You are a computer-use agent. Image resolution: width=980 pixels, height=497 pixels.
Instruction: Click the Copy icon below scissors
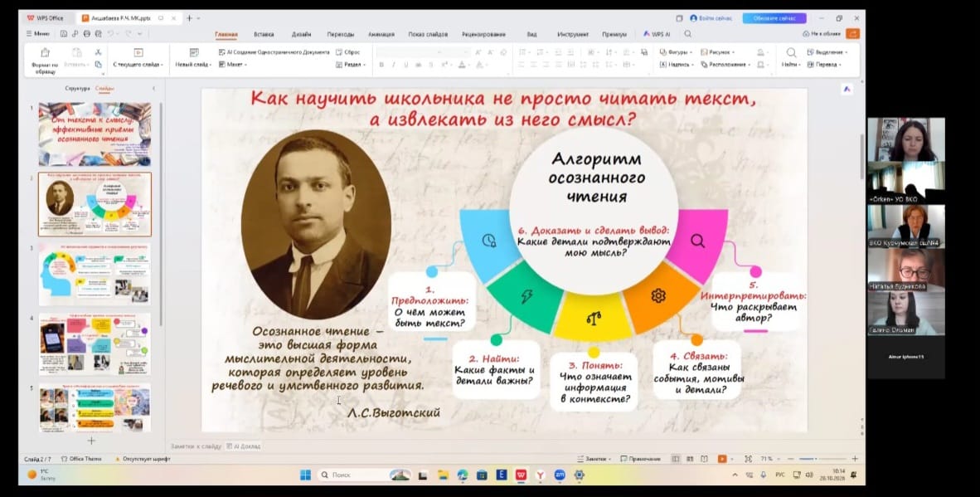click(x=98, y=65)
